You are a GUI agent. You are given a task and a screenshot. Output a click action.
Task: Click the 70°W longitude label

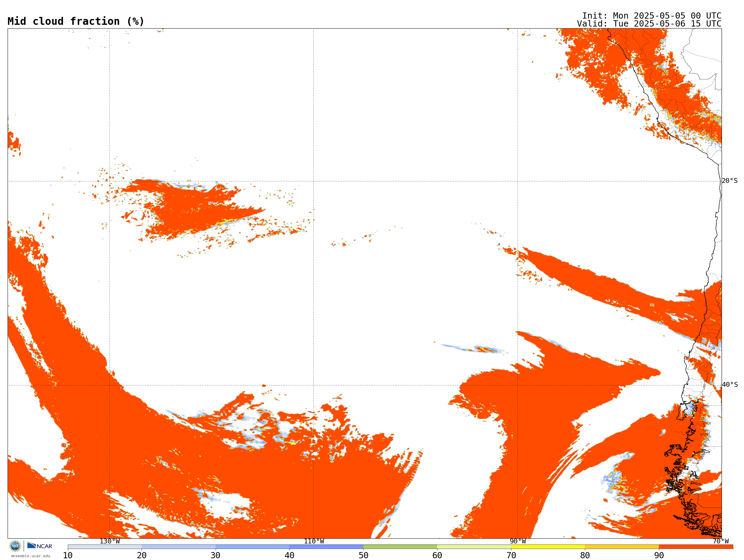(x=721, y=541)
